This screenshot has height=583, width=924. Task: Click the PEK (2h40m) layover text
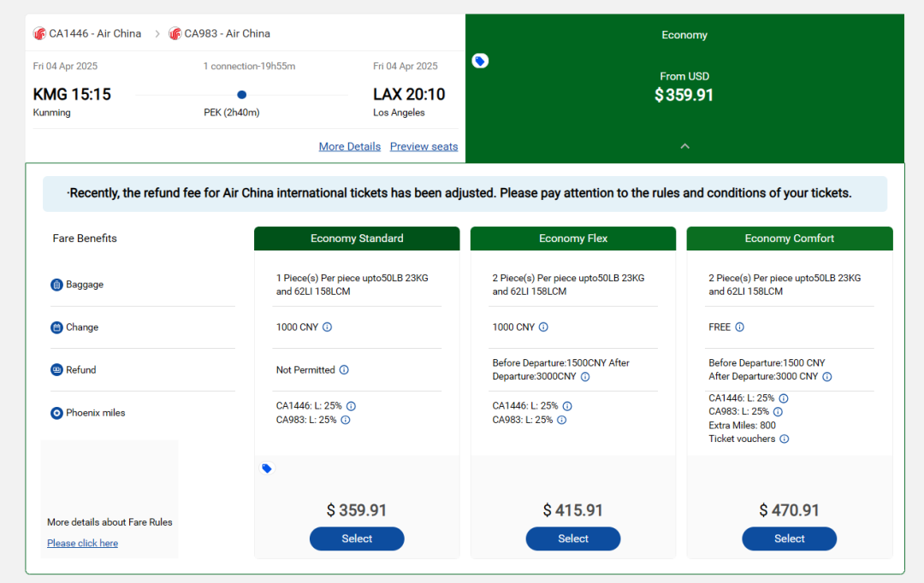point(232,113)
